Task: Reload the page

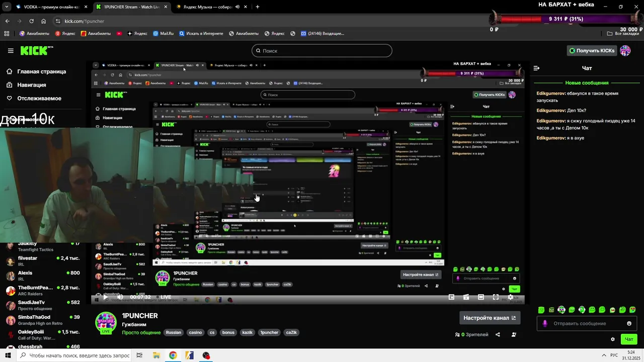Action: click(x=31, y=21)
